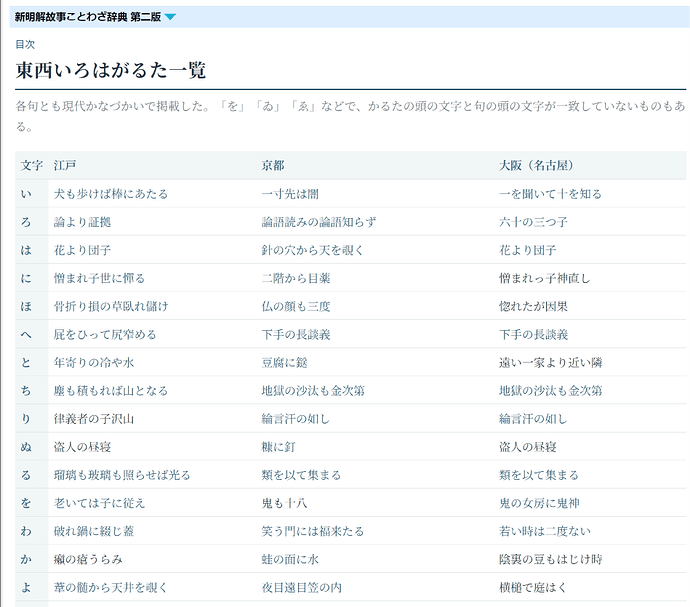This screenshot has width=690, height=607.
Task: Select 夜目遠目笠の内 entry
Action: pyautogui.click(x=301, y=588)
